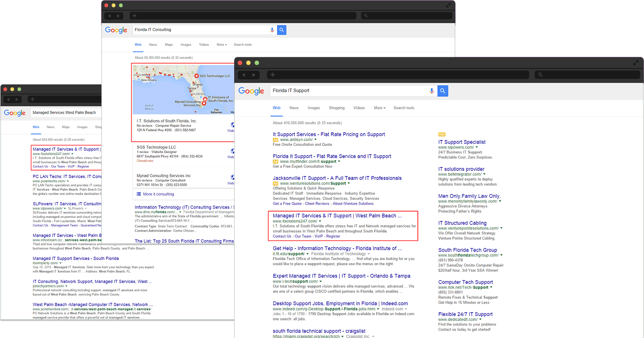Click fullscreen arrows icon of IT Consulting window
Screen dimensions: 644x338
(448, 6)
